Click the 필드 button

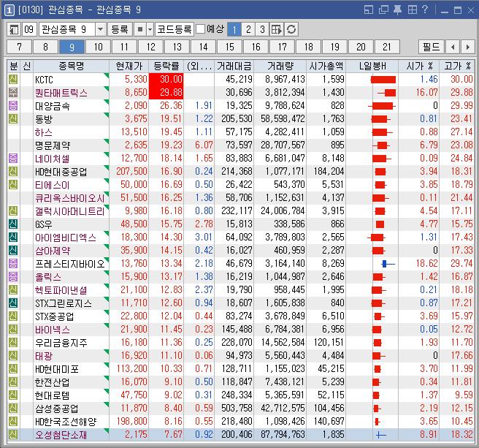point(431,47)
